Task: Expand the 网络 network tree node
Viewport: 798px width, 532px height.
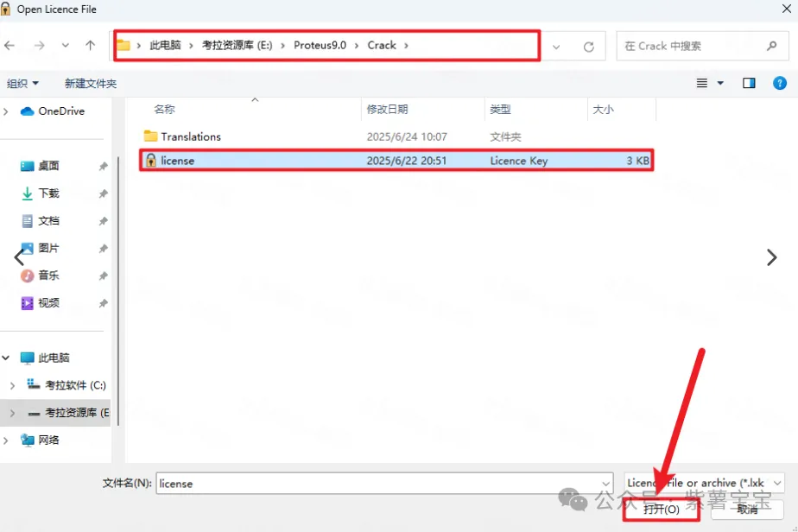Action: (x=8, y=440)
